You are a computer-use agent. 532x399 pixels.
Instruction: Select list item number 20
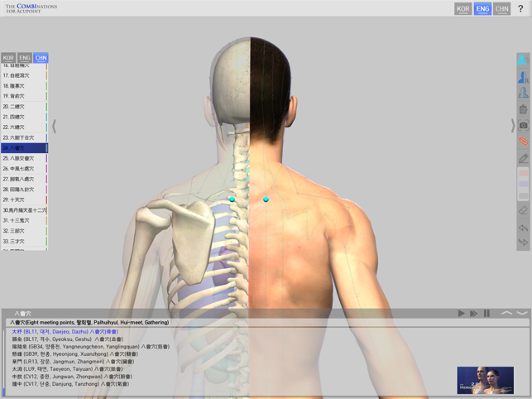[x=24, y=107]
